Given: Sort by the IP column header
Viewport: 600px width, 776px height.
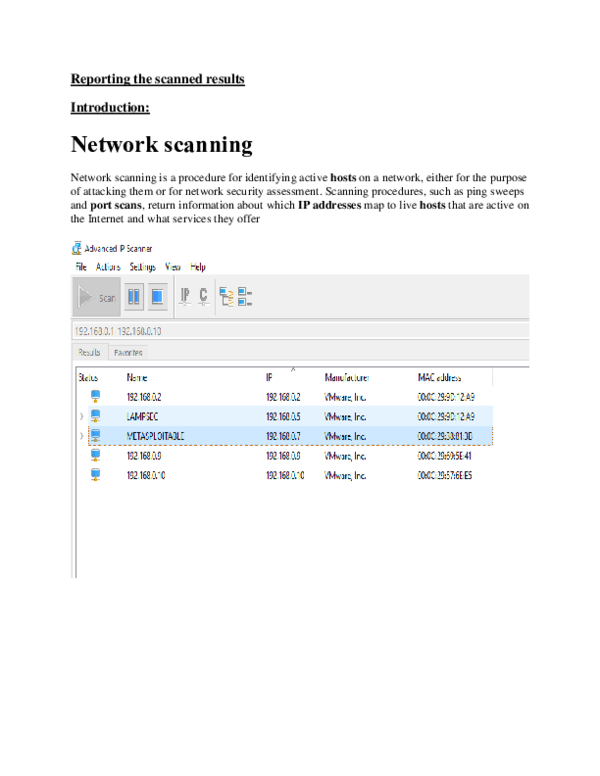Looking at the screenshot, I should (x=269, y=378).
